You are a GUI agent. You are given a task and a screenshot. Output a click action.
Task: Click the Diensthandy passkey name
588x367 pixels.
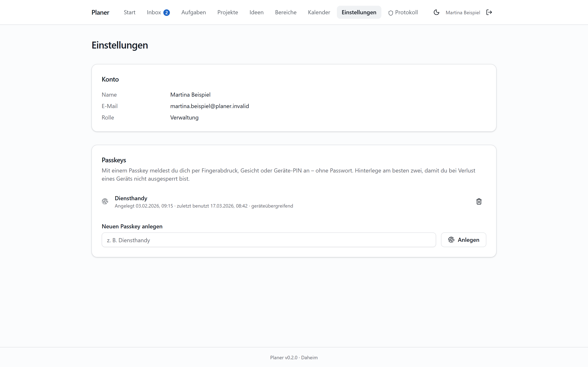(x=131, y=198)
